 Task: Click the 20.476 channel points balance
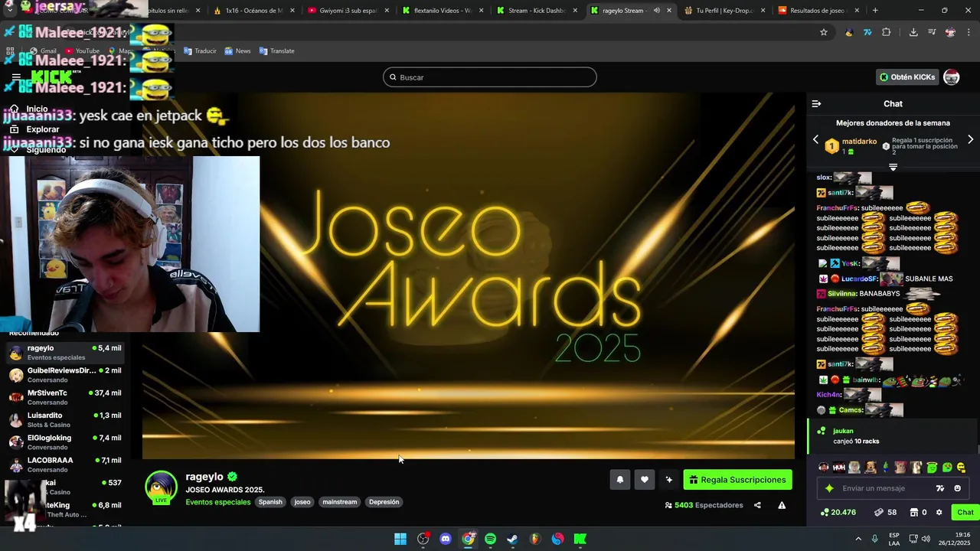(x=838, y=512)
